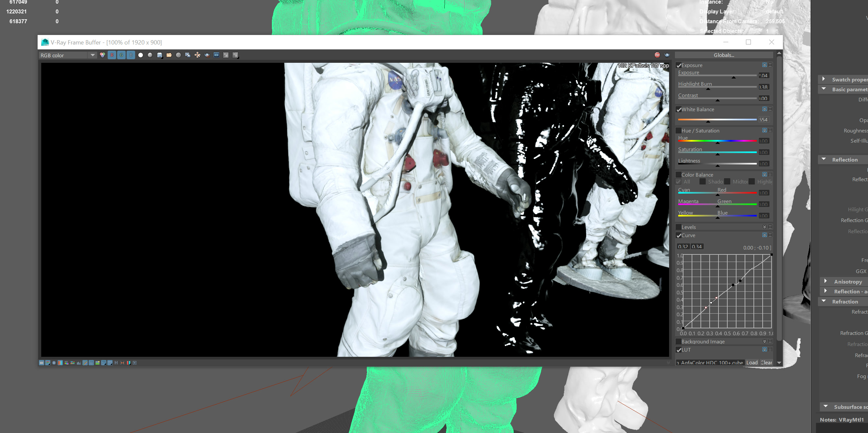This screenshot has width=868, height=433.
Task: Open the Curve section options menu
Action: 770,235
